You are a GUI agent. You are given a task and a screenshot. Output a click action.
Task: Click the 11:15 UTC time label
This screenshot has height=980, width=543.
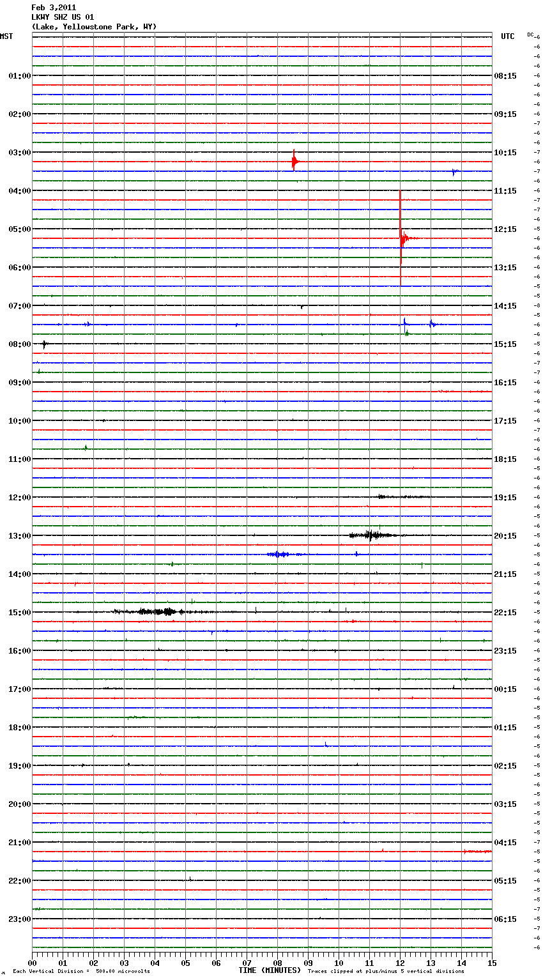(505, 191)
